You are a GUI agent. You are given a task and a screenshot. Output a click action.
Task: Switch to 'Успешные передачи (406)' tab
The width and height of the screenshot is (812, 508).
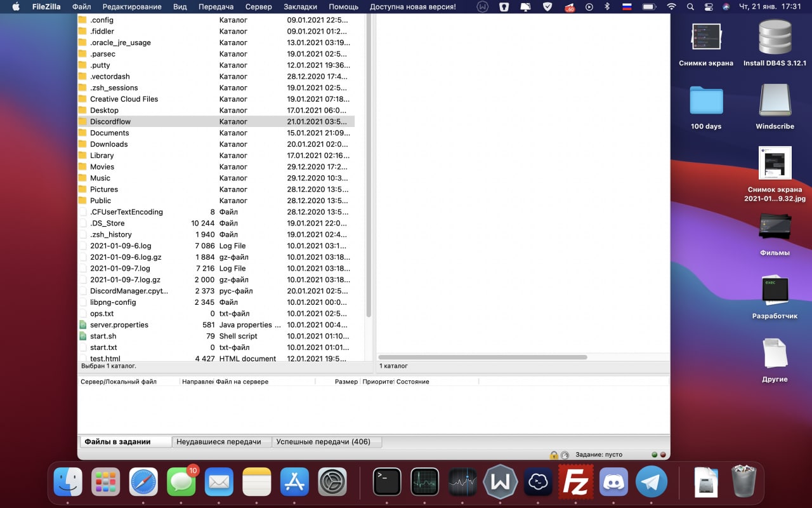327,441
